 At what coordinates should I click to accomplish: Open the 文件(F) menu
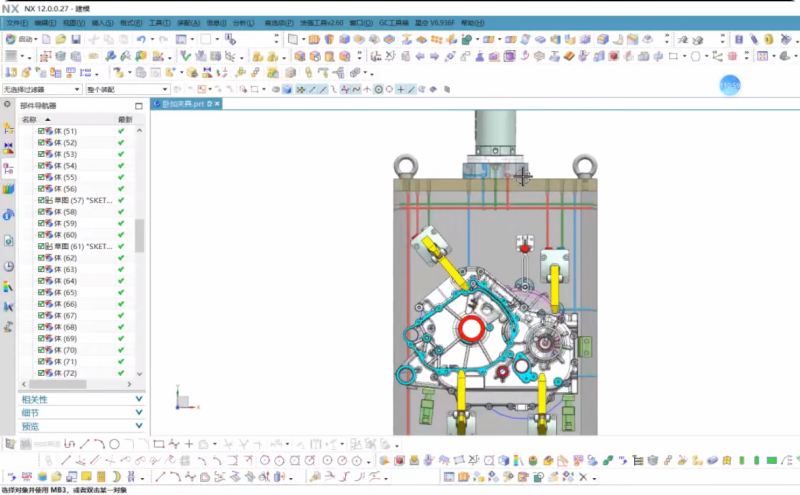pos(17,22)
